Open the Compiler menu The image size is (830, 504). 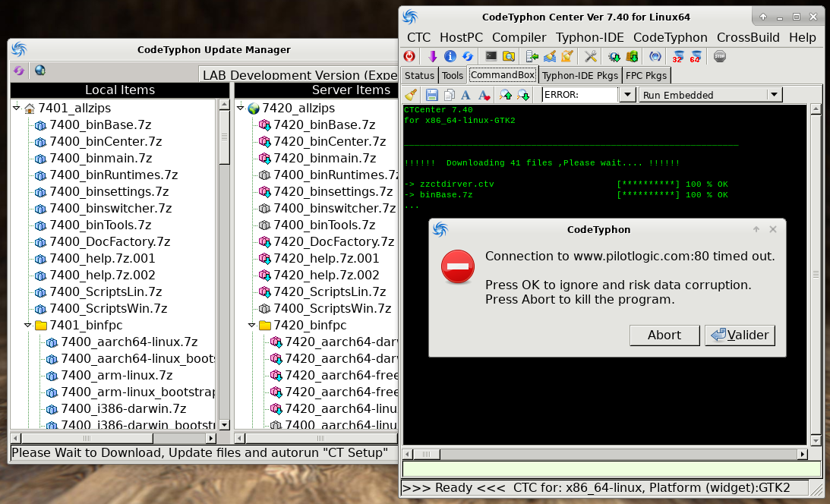pyautogui.click(x=519, y=37)
